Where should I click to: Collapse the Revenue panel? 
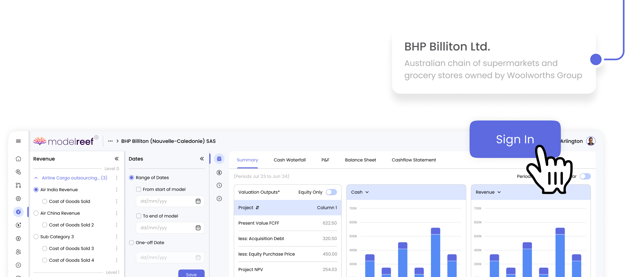click(117, 159)
